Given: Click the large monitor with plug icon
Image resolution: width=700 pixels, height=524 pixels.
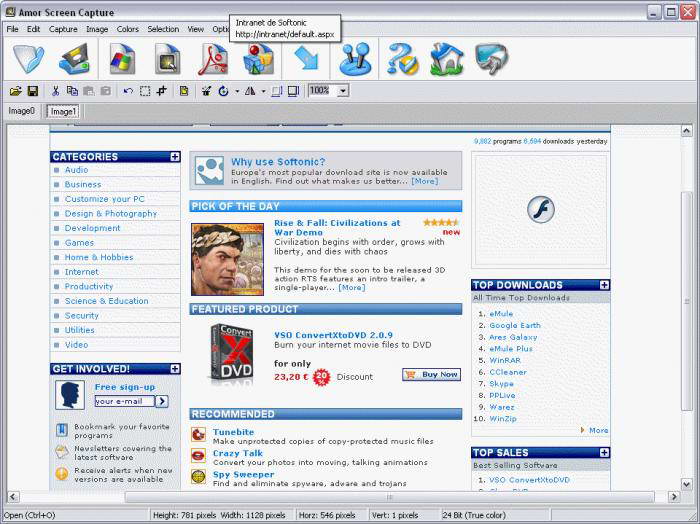Looking at the screenshot, I should (x=492, y=58).
